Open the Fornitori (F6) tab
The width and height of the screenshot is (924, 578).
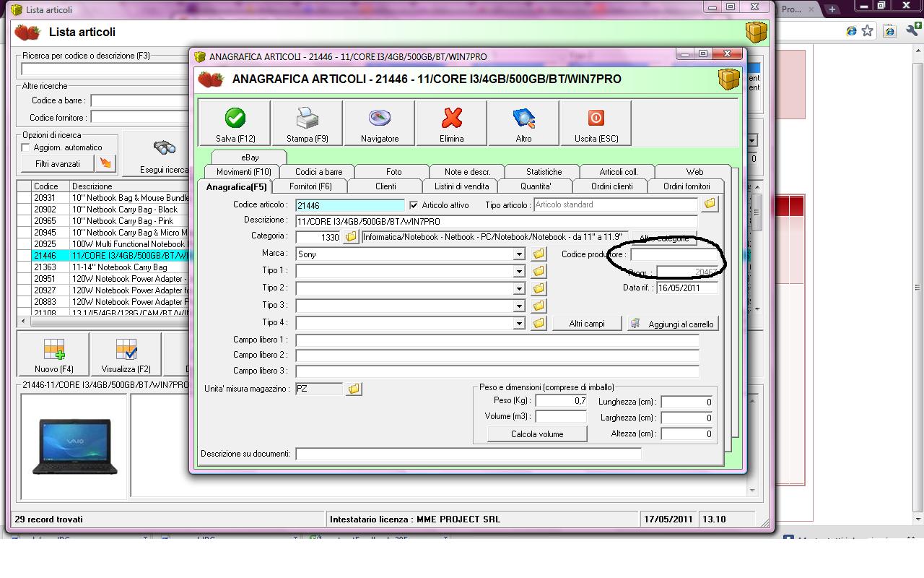click(310, 186)
